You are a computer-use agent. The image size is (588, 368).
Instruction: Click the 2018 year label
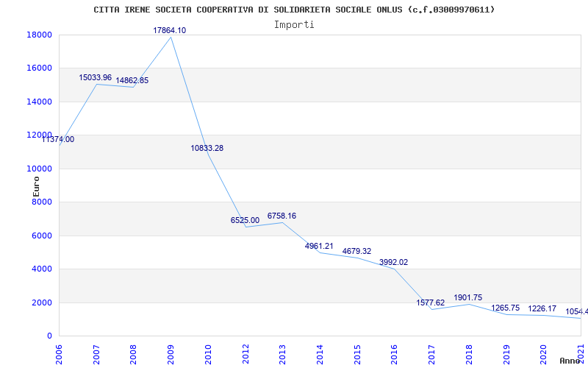coord(469,355)
